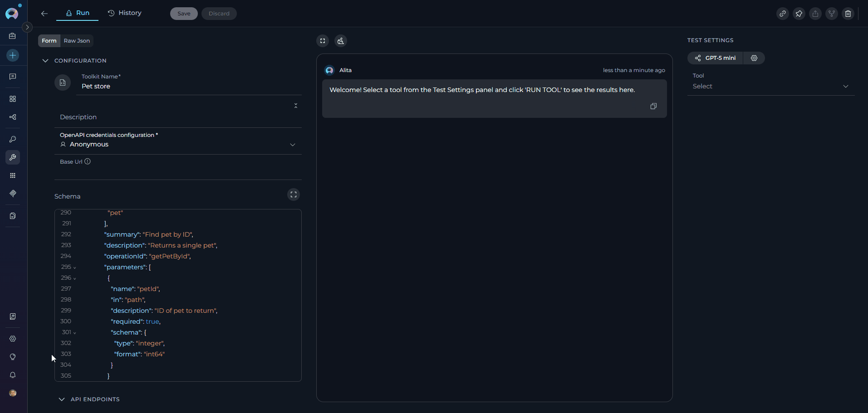The image size is (868, 413).
Task: Delete toolkit using the trash icon
Action: coord(848,14)
